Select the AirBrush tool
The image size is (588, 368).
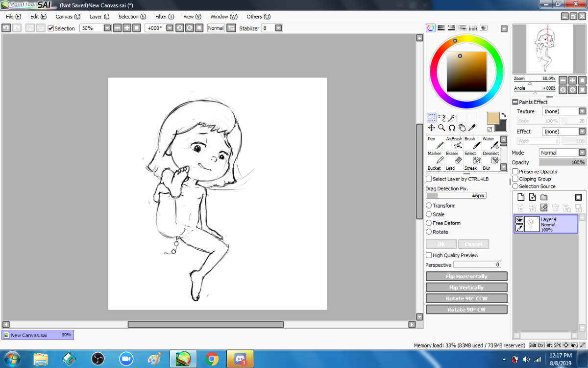click(454, 142)
